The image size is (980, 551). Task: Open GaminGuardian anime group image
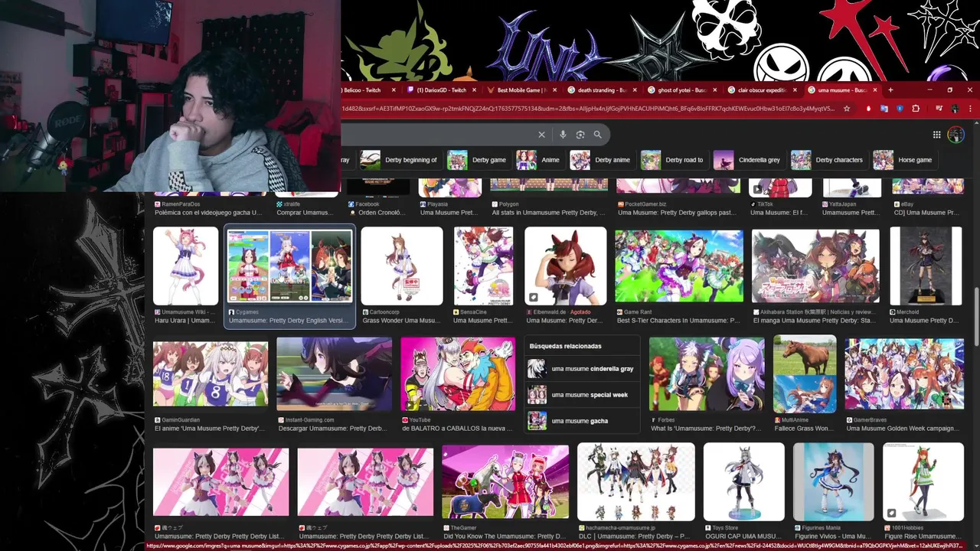(x=211, y=374)
